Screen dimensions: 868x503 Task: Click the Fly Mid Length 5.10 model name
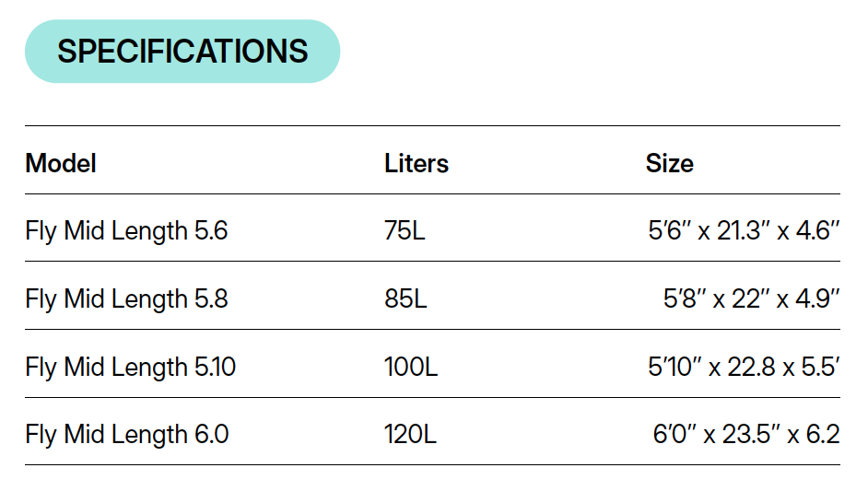point(130,367)
